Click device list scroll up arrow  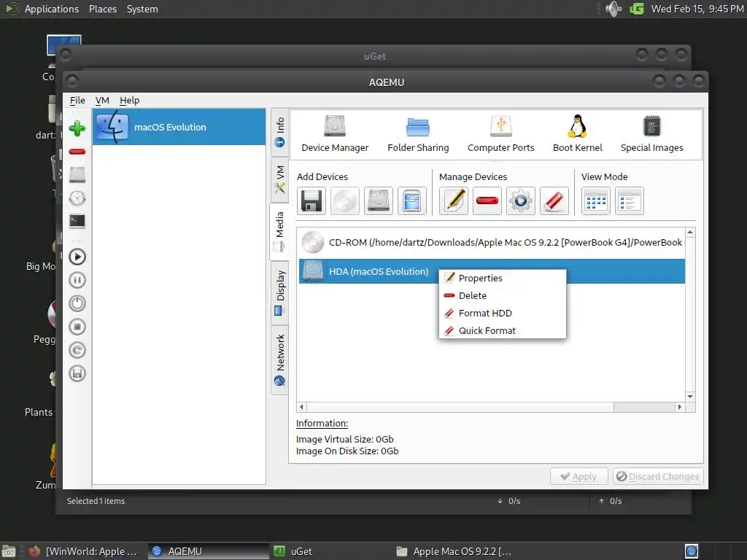pos(690,233)
